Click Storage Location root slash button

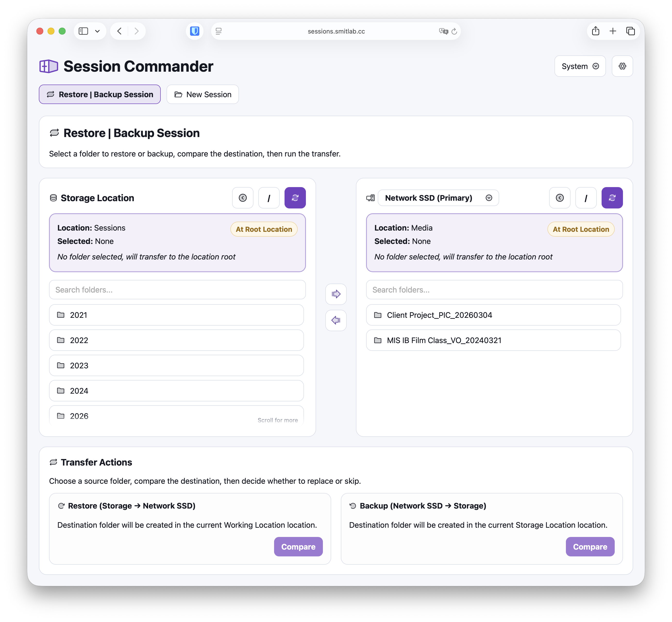coord(269,198)
